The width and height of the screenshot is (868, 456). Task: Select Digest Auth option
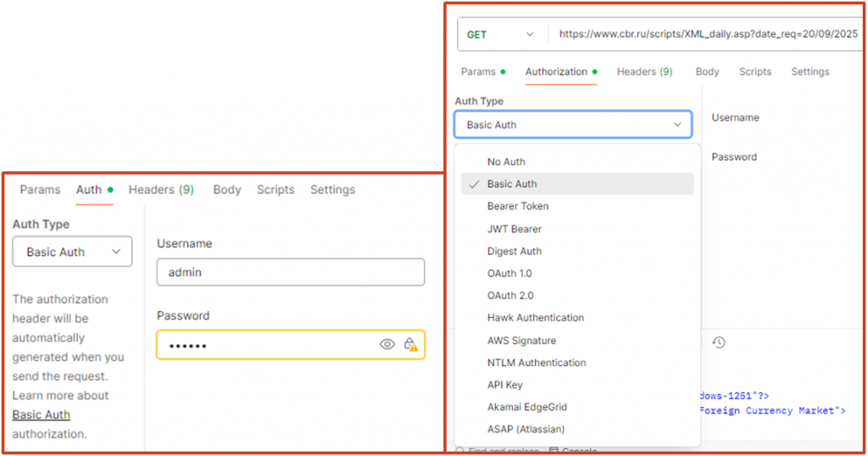point(515,251)
